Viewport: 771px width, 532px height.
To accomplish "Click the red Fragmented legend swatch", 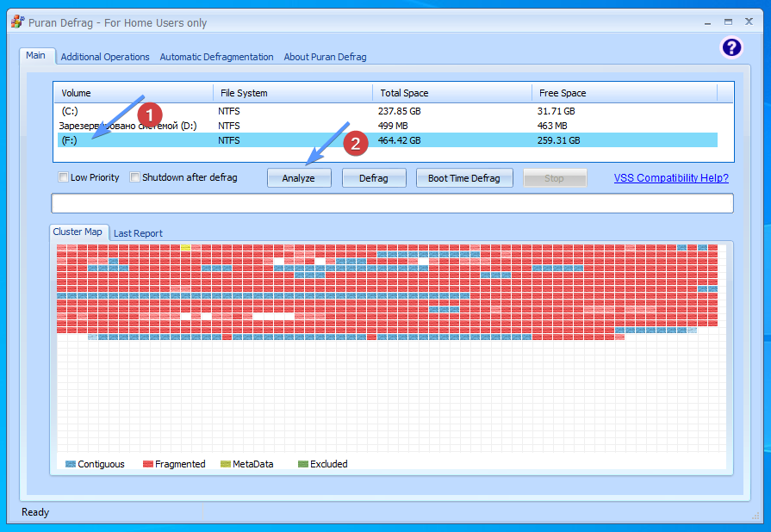I will click(148, 464).
